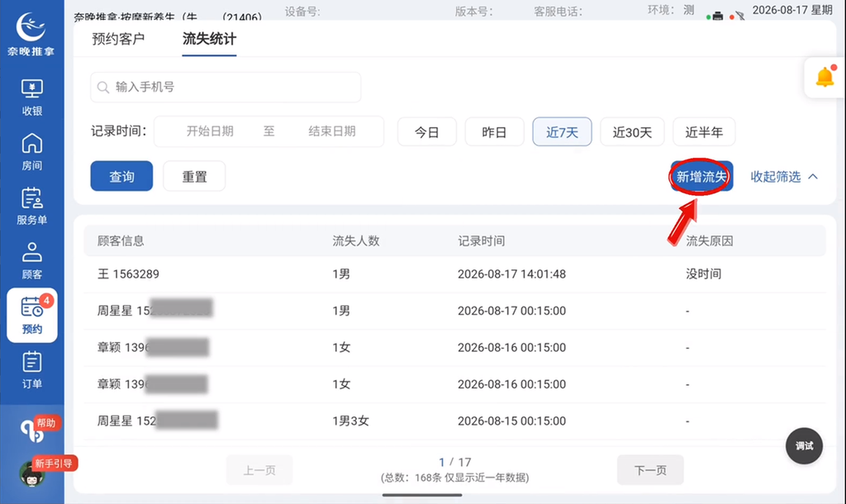This screenshot has width=846, height=504.
Task: Click the notification bell icon
Action: point(825,77)
